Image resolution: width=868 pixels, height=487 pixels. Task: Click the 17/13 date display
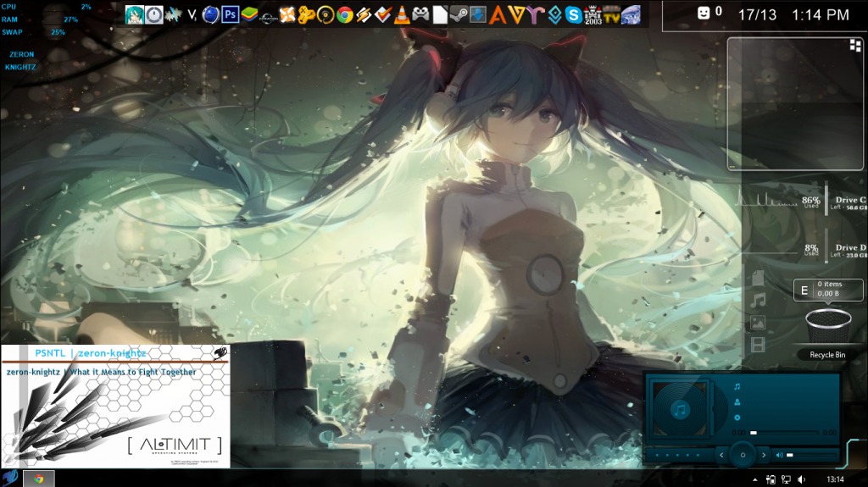757,15
